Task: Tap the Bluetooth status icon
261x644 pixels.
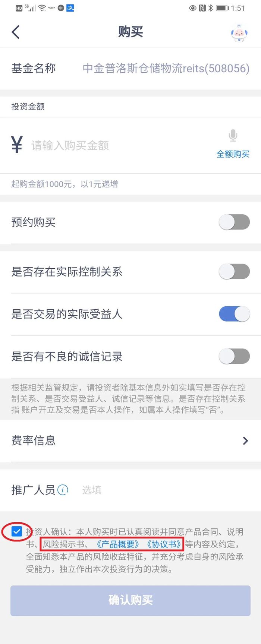Action: tap(211, 8)
